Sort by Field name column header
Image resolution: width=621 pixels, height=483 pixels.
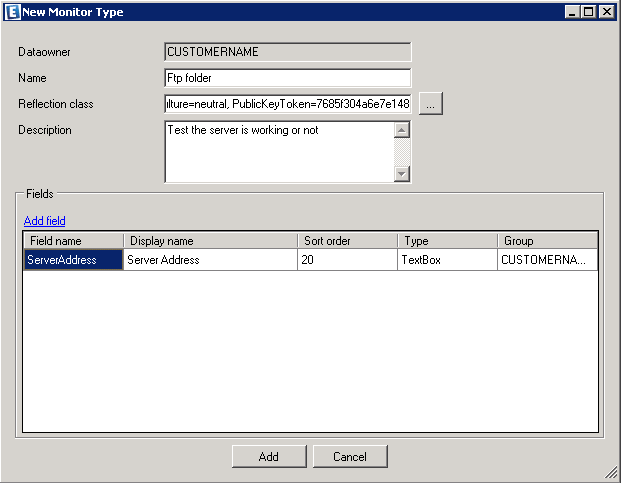pyautogui.click(x=73, y=241)
